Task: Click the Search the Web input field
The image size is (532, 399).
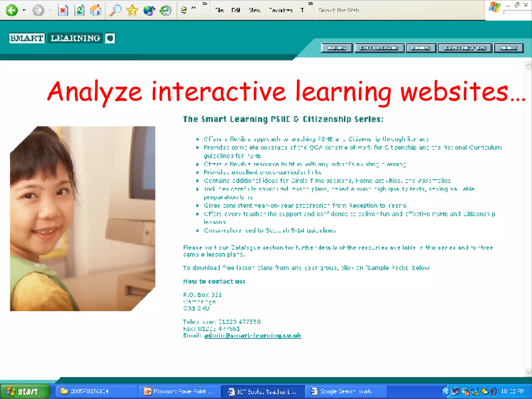Action: 400,10
